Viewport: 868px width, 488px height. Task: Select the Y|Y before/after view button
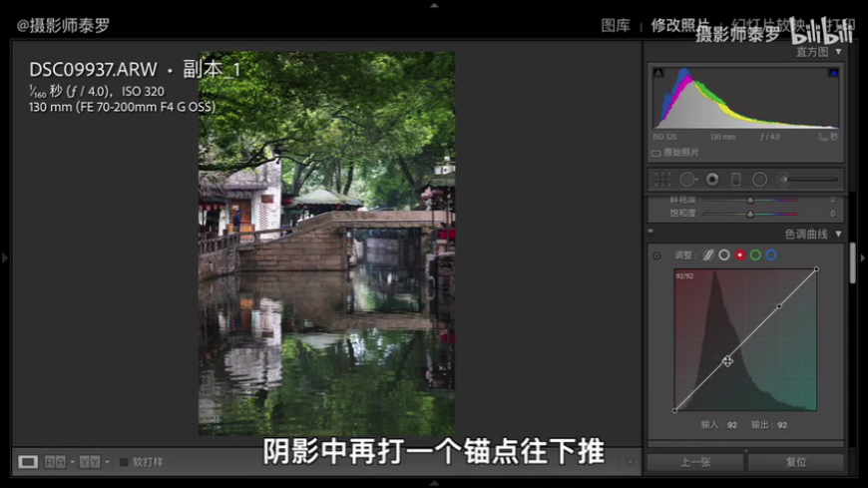point(90,462)
